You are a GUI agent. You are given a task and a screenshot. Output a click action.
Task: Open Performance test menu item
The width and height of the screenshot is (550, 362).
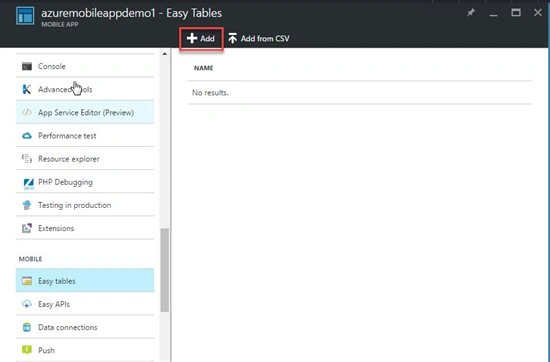point(85,135)
